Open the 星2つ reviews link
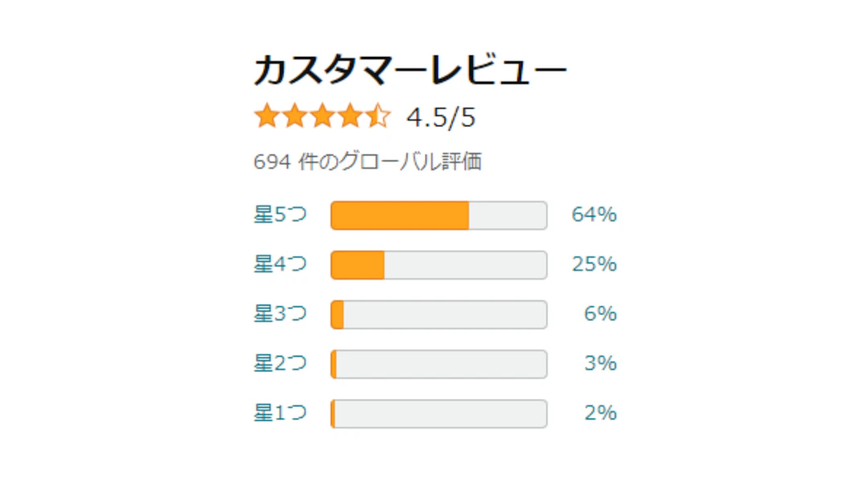This screenshot has height=489, width=868. pyautogui.click(x=278, y=364)
